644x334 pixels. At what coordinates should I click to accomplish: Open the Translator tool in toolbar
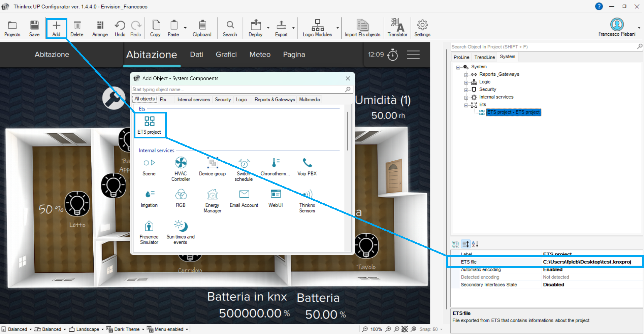397,28
